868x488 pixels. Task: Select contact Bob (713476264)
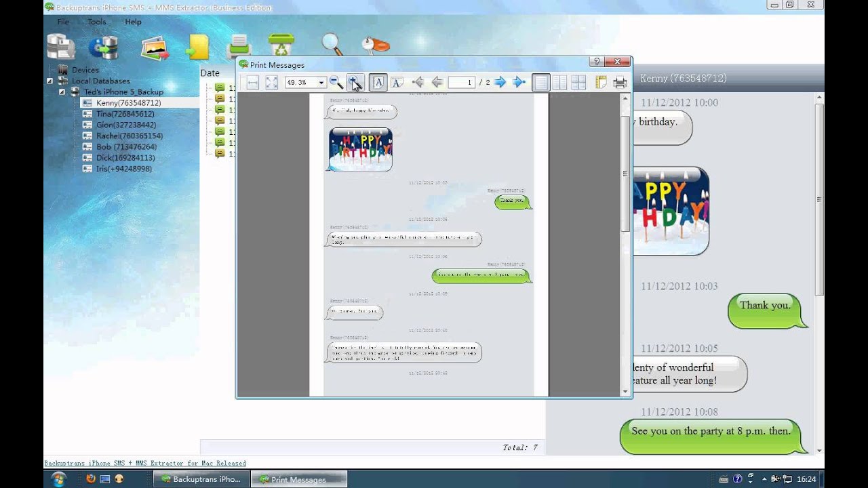click(126, 146)
